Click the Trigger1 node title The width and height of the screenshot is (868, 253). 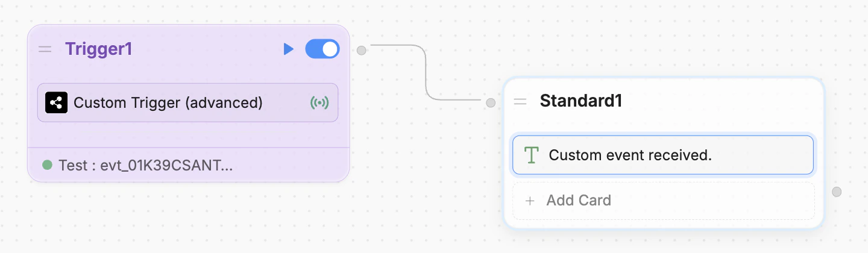[99, 49]
